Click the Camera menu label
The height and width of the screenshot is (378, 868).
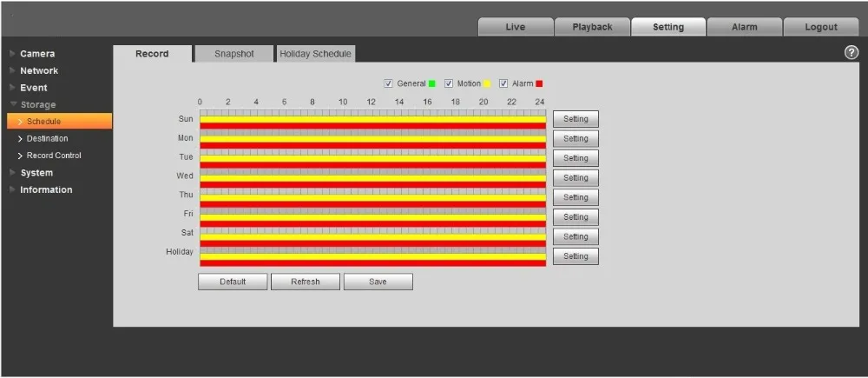point(37,54)
